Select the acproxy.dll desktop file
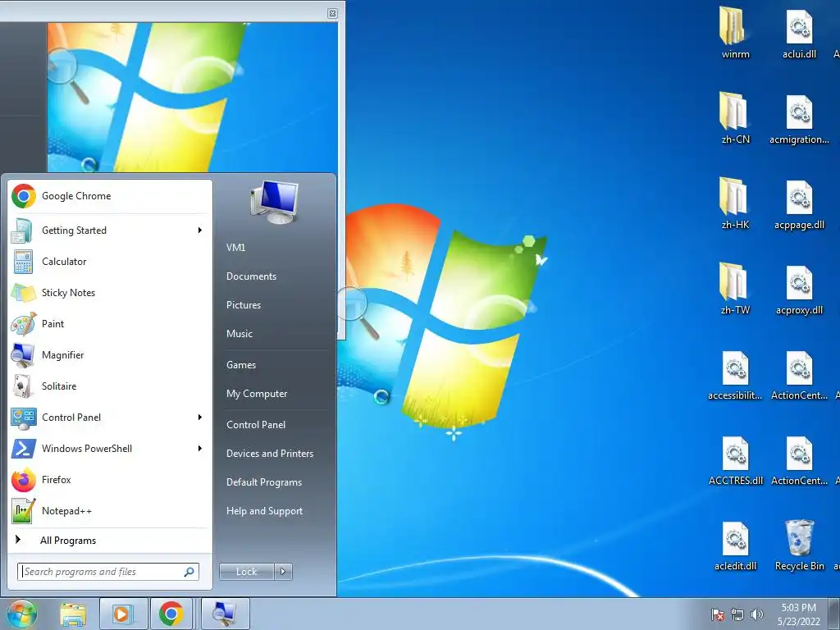The image size is (840, 630). click(799, 289)
